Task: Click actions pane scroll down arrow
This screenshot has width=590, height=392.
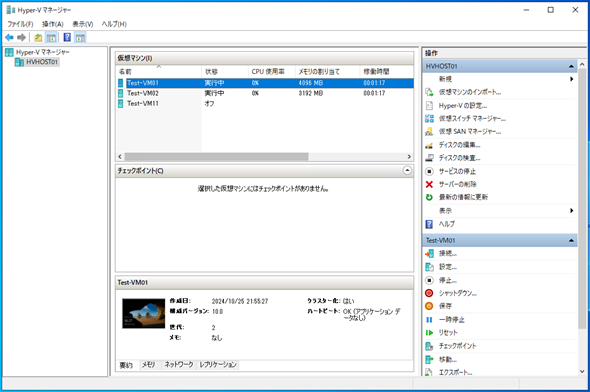Action: (582, 371)
